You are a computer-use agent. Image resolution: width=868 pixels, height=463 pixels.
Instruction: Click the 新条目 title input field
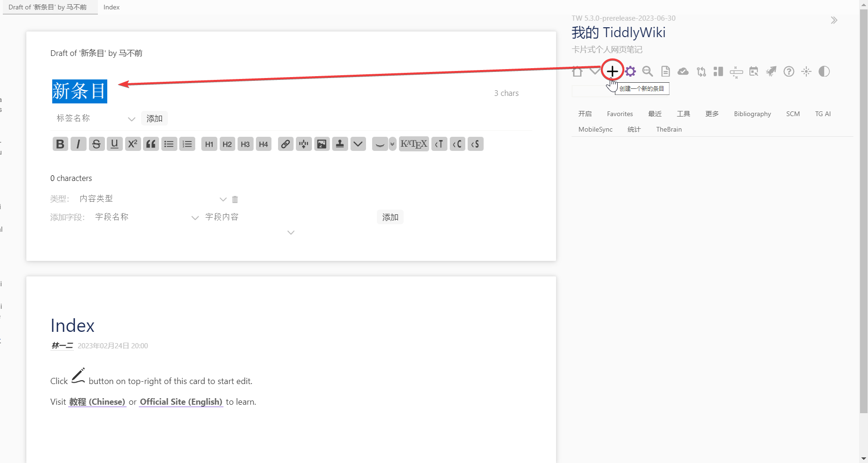pos(268,91)
